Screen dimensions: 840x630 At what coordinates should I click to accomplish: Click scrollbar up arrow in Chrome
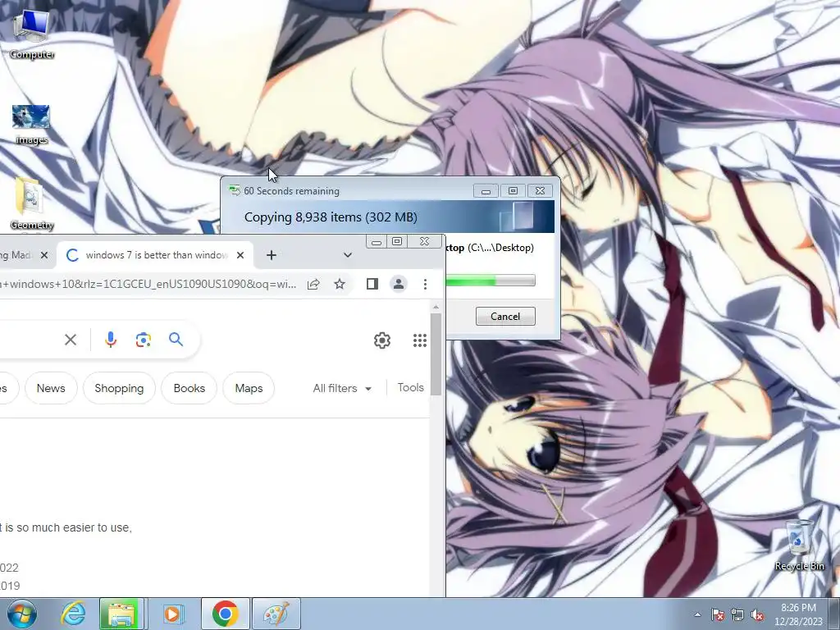[436, 307]
